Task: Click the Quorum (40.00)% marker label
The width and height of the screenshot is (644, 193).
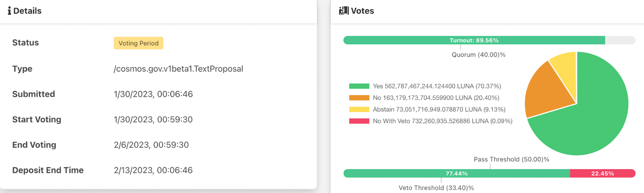Action: click(x=479, y=55)
